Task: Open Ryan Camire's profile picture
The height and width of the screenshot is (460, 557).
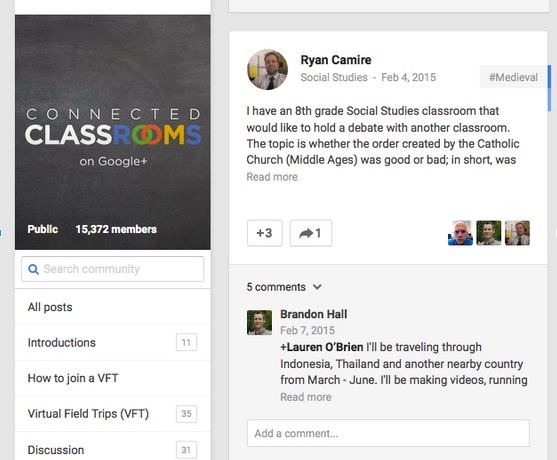Action: tap(267, 70)
